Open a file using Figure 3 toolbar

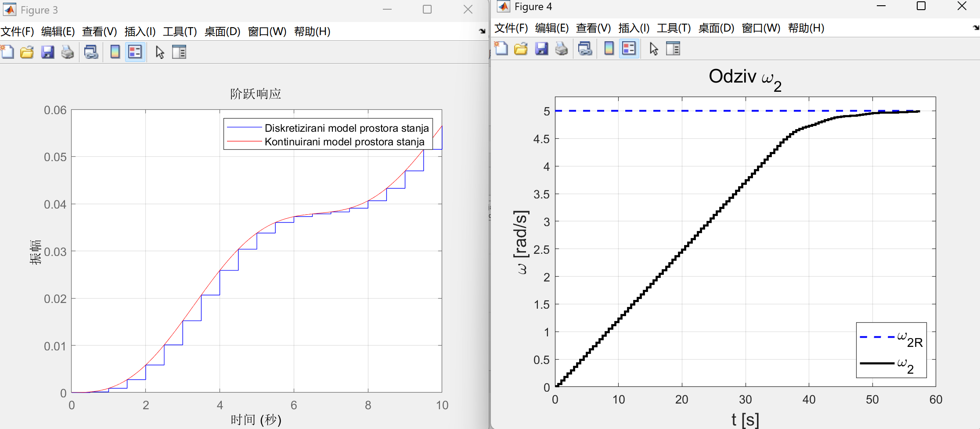click(x=27, y=52)
